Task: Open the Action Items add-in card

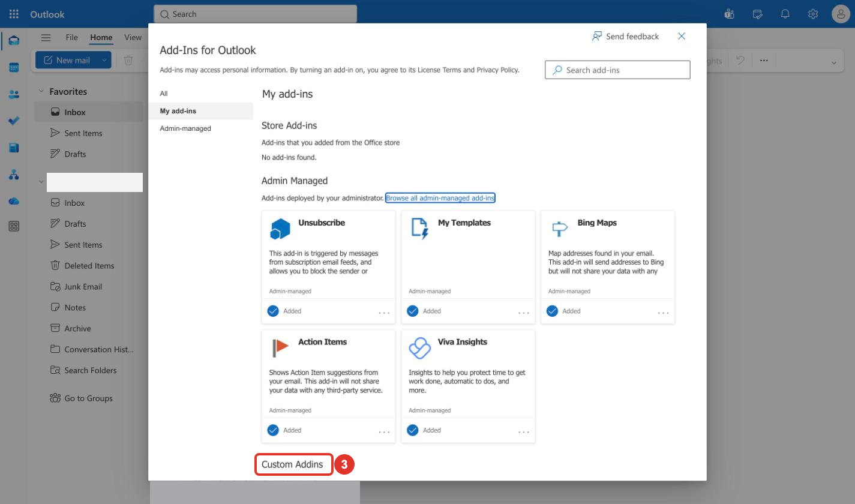Action: point(328,386)
